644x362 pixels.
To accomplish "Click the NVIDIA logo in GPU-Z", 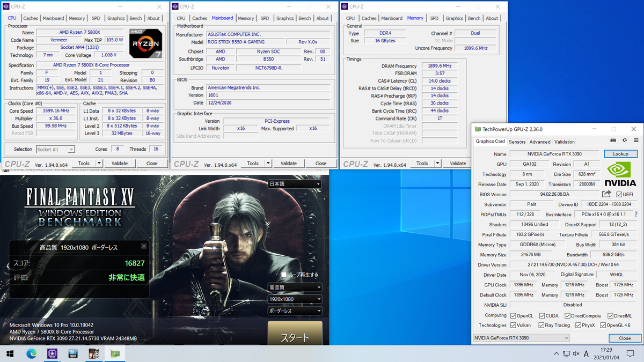I will (620, 175).
